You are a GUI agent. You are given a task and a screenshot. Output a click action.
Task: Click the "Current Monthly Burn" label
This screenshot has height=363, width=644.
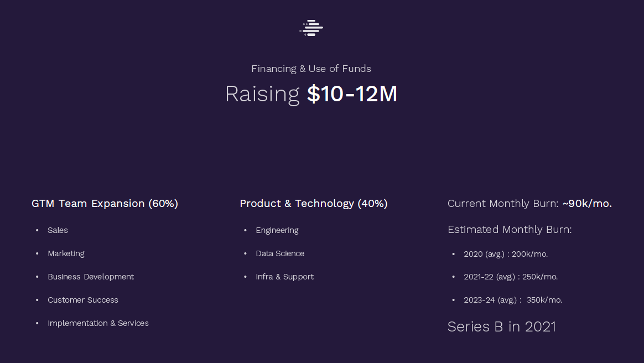coord(503,204)
